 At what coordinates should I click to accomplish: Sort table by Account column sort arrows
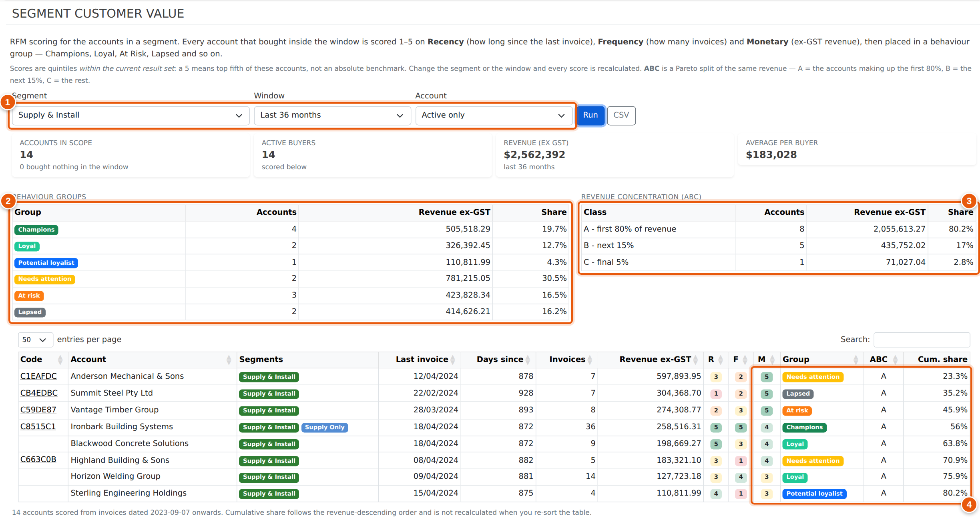(x=229, y=360)
